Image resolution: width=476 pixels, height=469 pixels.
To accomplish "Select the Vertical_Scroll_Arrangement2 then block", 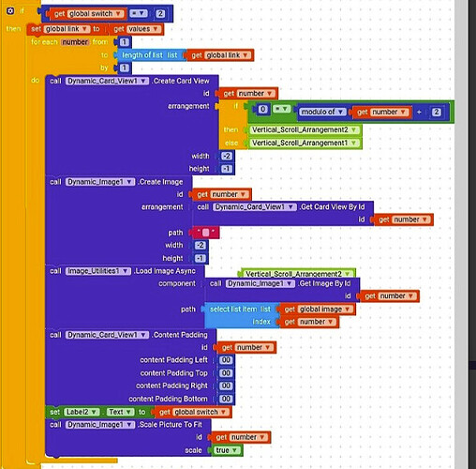I will coord(305,129).
